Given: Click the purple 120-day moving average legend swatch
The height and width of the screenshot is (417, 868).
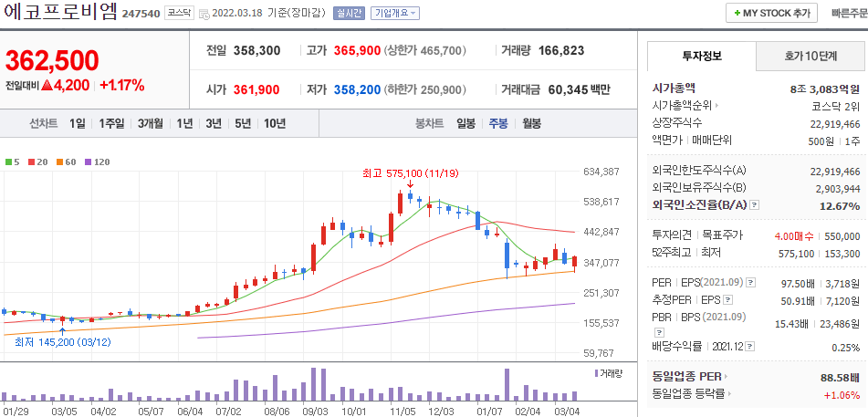Looking at the screenshot, I should 89,162.
